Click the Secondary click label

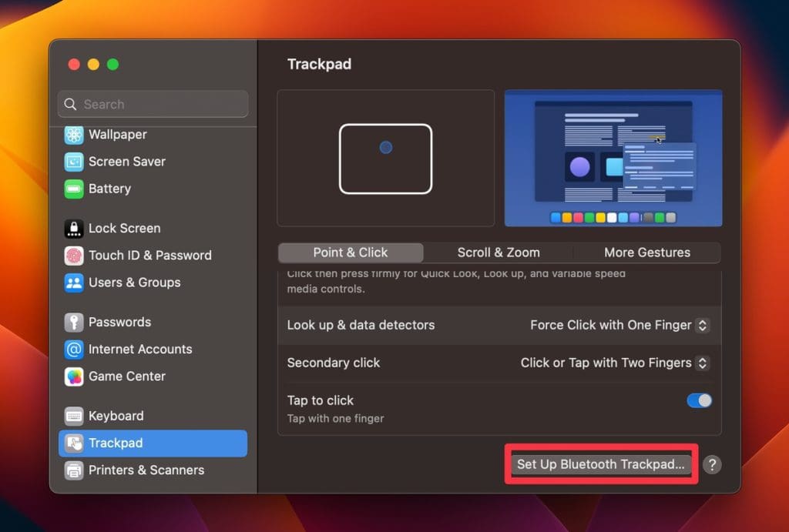coord(333,363)
